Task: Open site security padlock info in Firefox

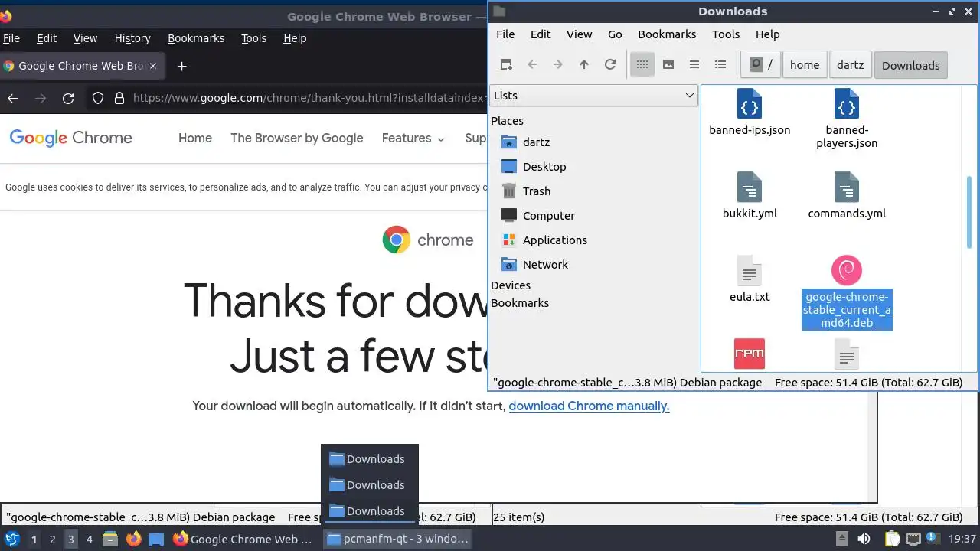Action: tap(119, 98)
